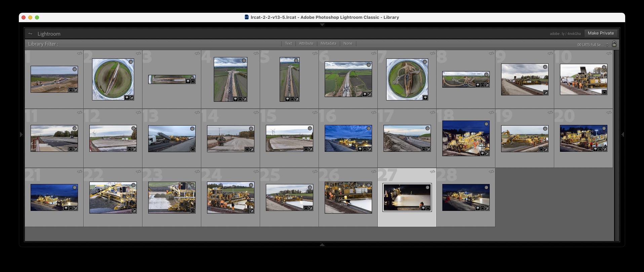Click the crop badge on photo 27
644x272 pixels.
coord(428,209)
